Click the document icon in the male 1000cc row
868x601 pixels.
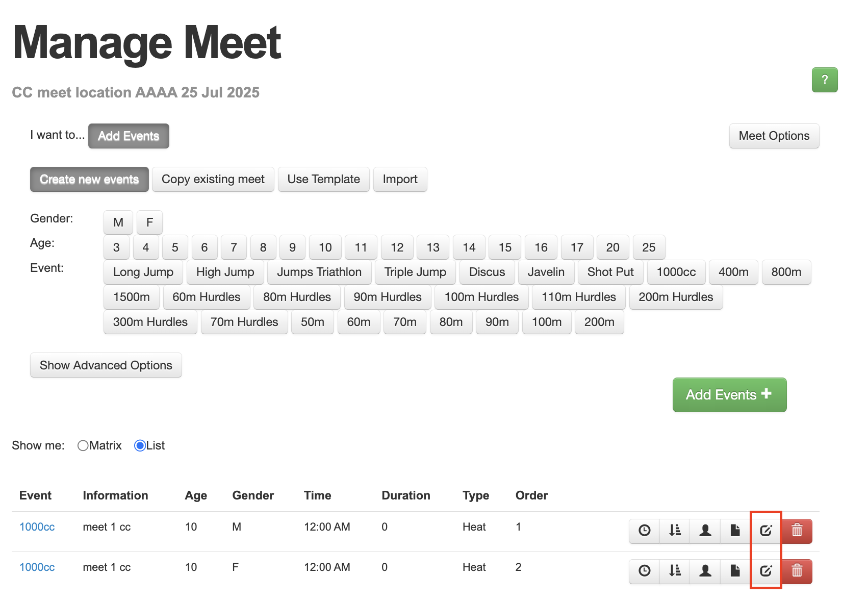(x=735, y=531)
